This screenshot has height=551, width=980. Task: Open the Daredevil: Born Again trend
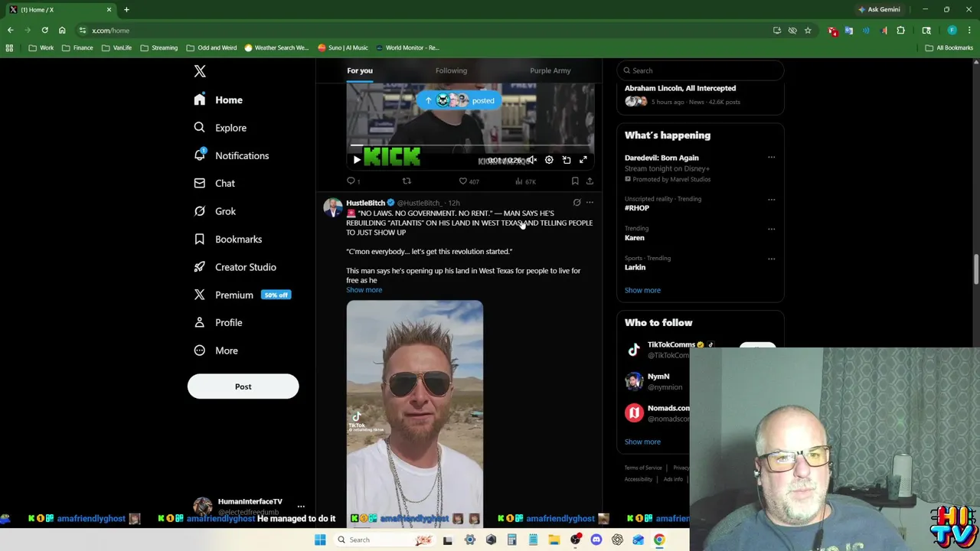point(661,158)
